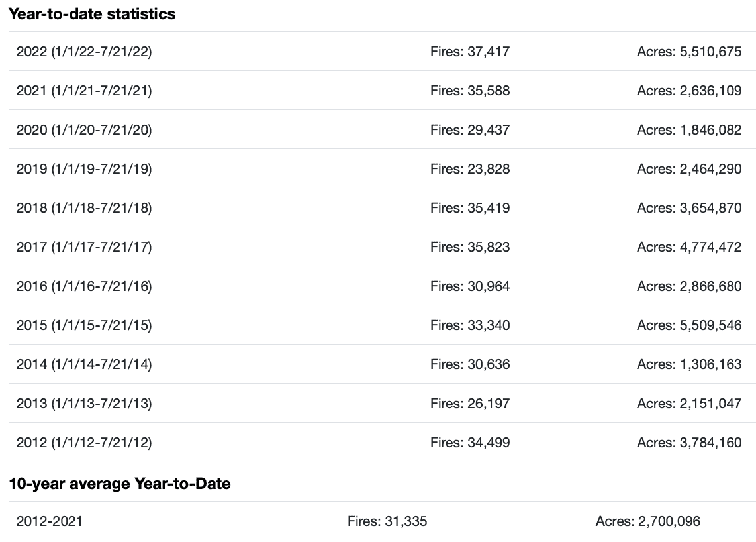Click the 2012 acres value 3,784,160
756x542 pixels.
tap(689, 443)
